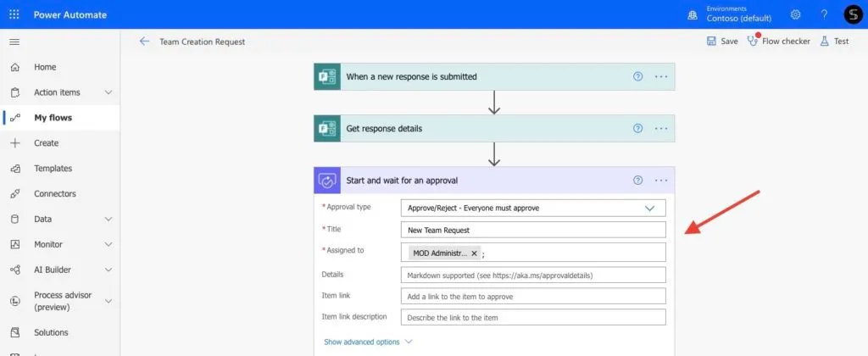The height and width of the screenshot is (356, 868).
Task: Open help for 'Start and wait for an approval'
Action: [637, 181]
